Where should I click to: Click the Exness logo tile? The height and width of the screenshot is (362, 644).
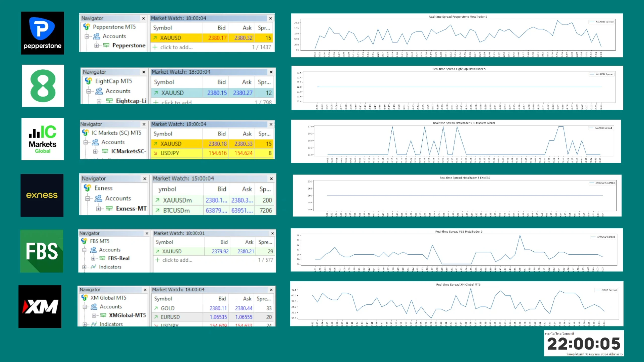42,195
